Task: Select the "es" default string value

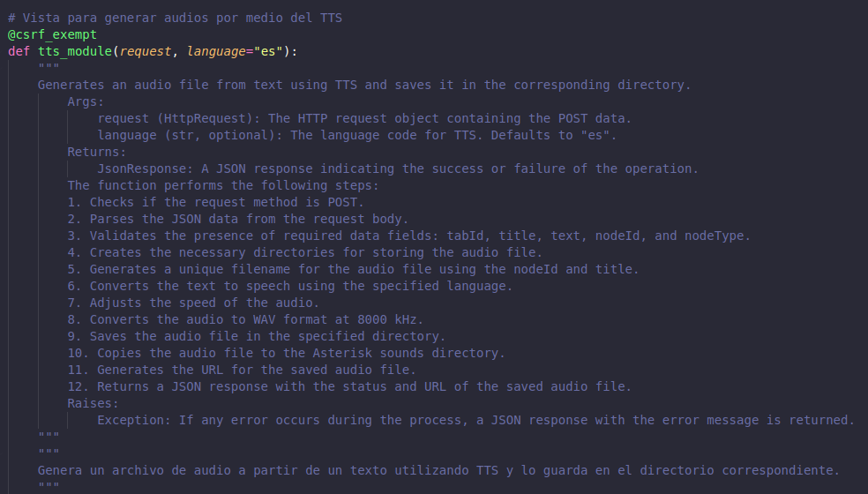Action: pos(268,51)
